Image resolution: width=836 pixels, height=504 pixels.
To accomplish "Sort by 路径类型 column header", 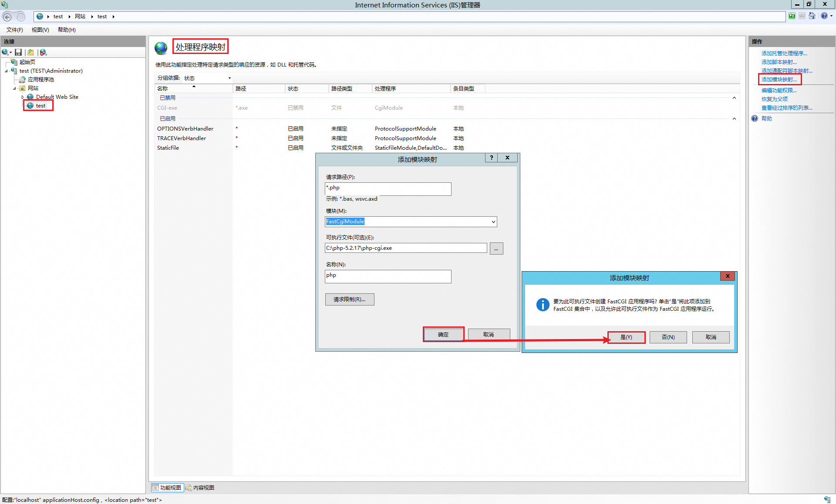I will 350,88.
